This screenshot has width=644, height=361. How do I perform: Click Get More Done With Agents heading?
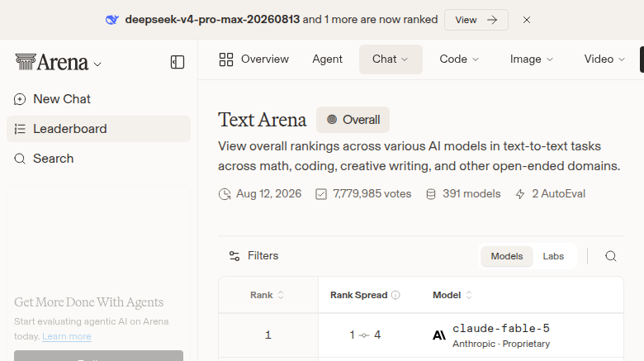click(88, 302)
